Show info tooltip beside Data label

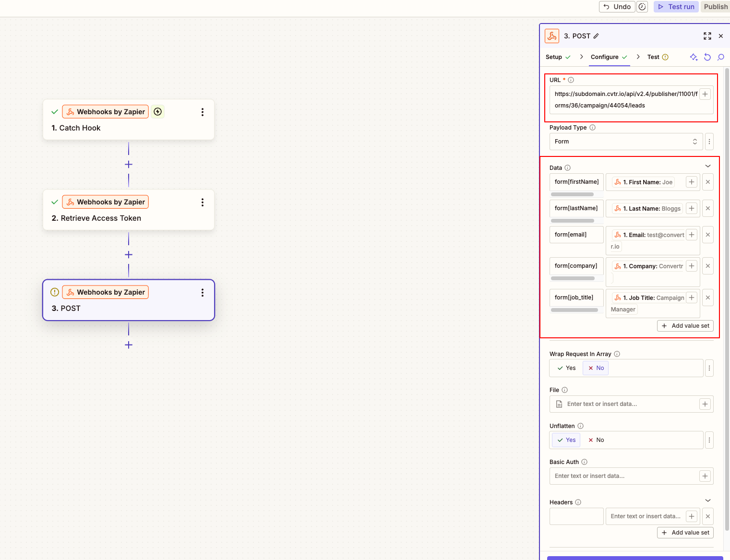[568, 168]
